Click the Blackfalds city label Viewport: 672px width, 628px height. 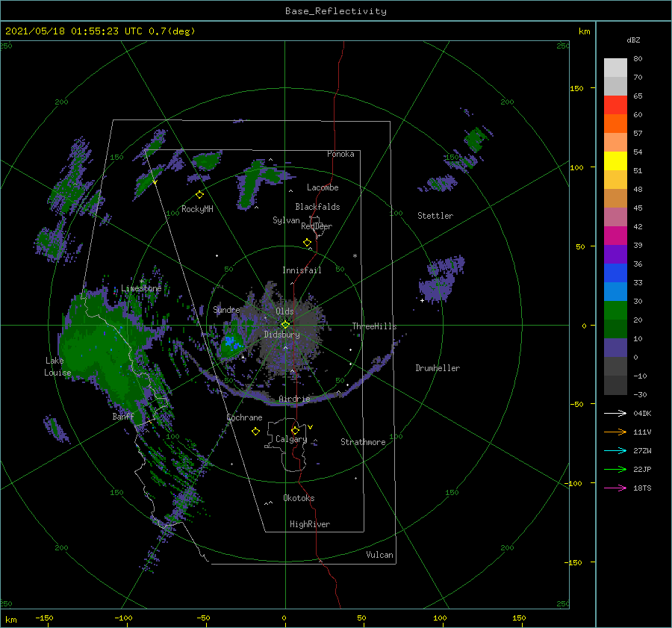[317, 207]
